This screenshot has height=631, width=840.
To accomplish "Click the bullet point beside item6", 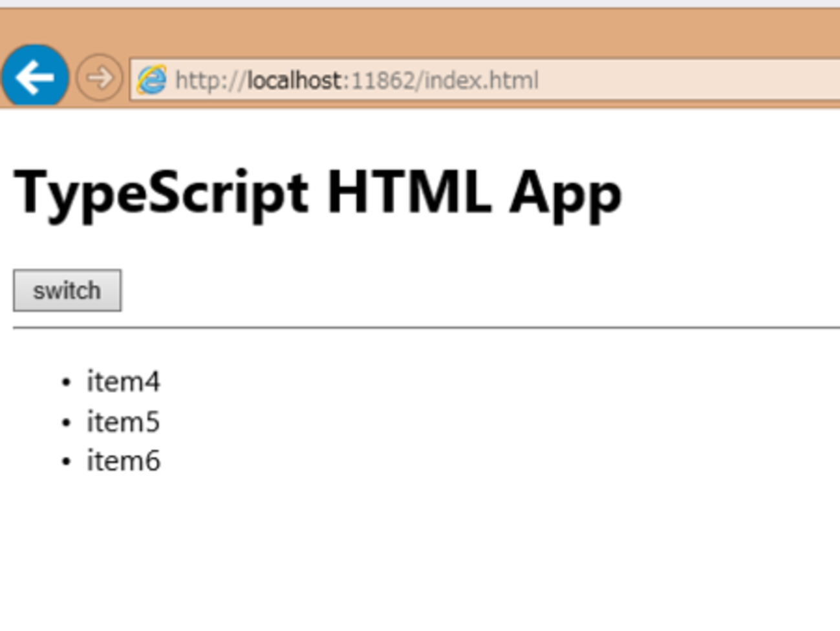I will point(66,462).
